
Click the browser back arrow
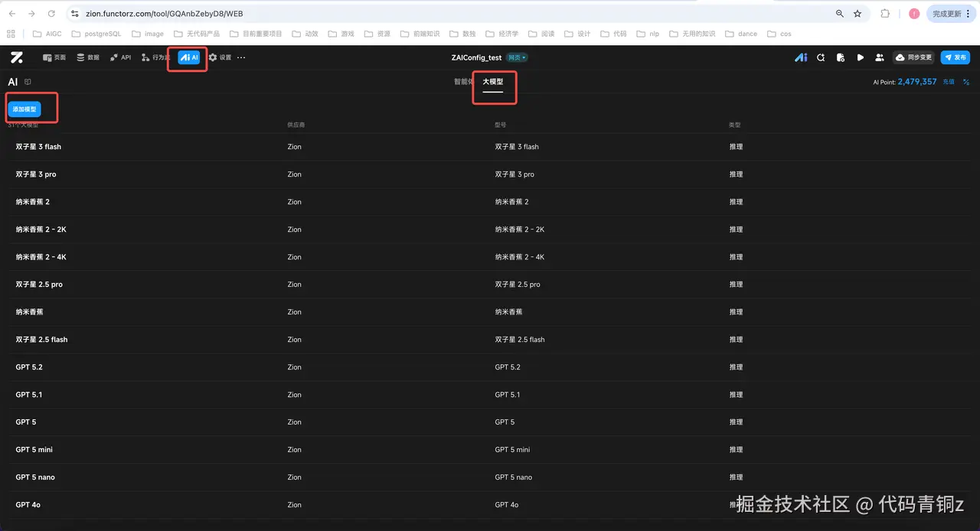(x=12, y=14)
